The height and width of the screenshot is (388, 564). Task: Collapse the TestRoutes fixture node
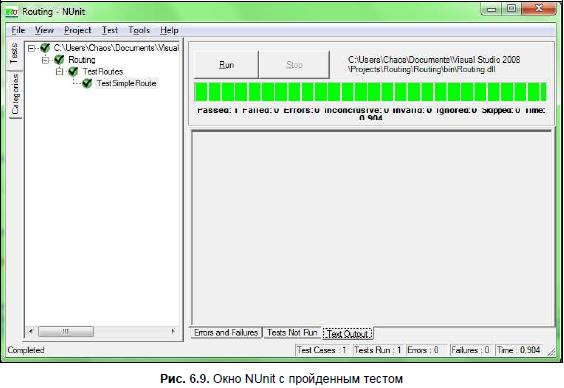(59, 72)
